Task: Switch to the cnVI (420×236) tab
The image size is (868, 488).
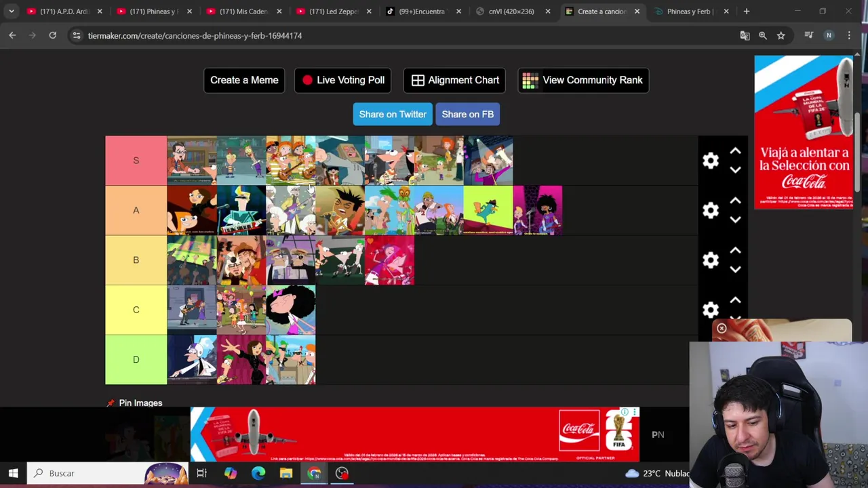Action: (x=511, y=12)
